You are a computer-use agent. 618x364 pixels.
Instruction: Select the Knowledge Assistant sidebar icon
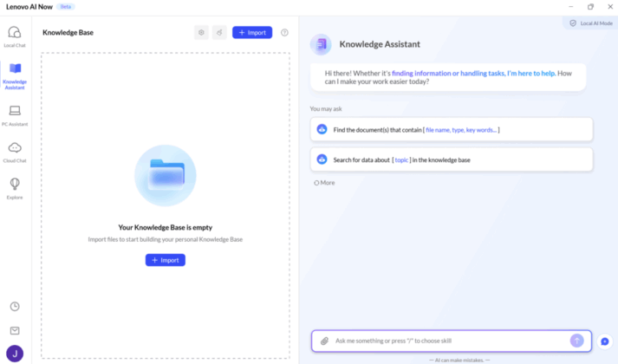click(15, 76)
